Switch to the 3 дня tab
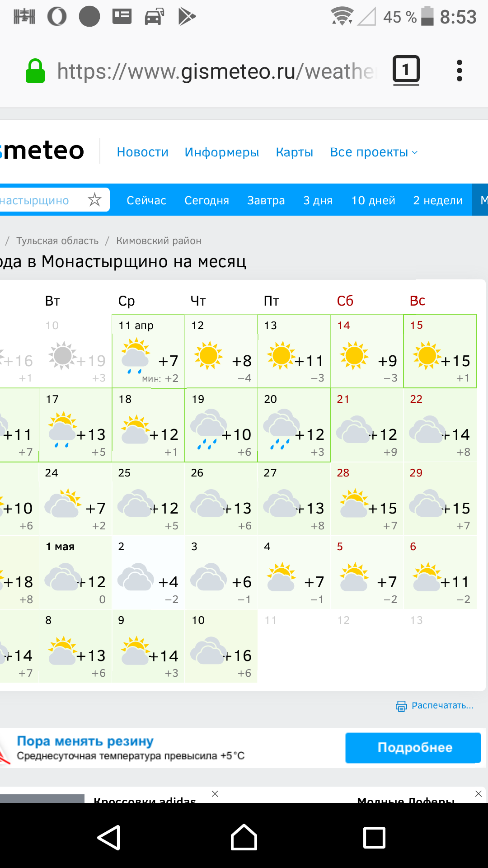 pos(318,200)
